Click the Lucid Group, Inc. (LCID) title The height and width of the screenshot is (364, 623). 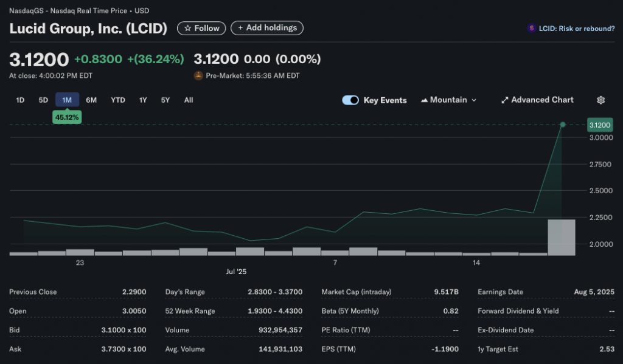click(x=88, y=29)
